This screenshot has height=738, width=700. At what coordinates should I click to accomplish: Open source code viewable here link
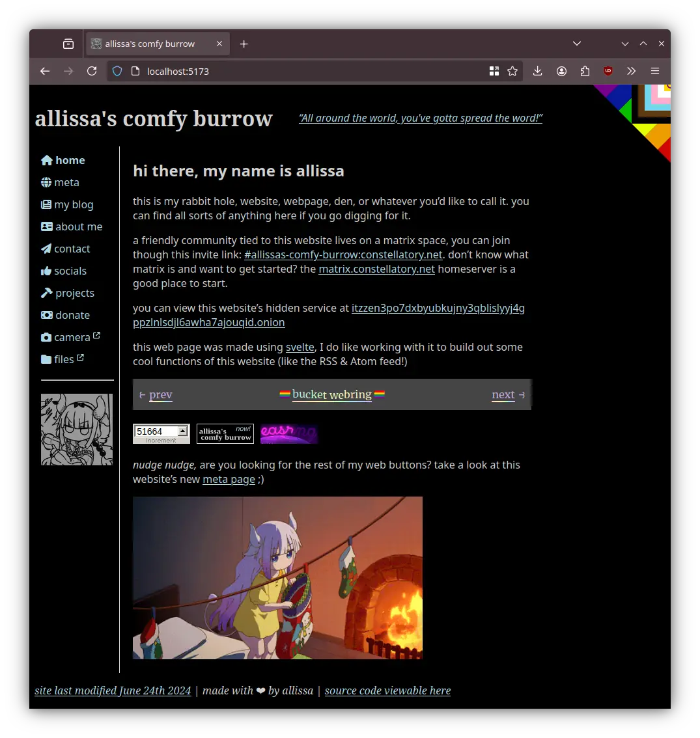387,690
